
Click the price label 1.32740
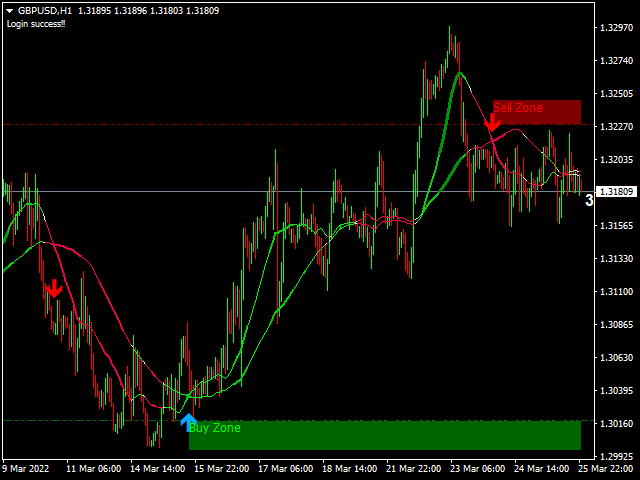(x=616, y=61)
